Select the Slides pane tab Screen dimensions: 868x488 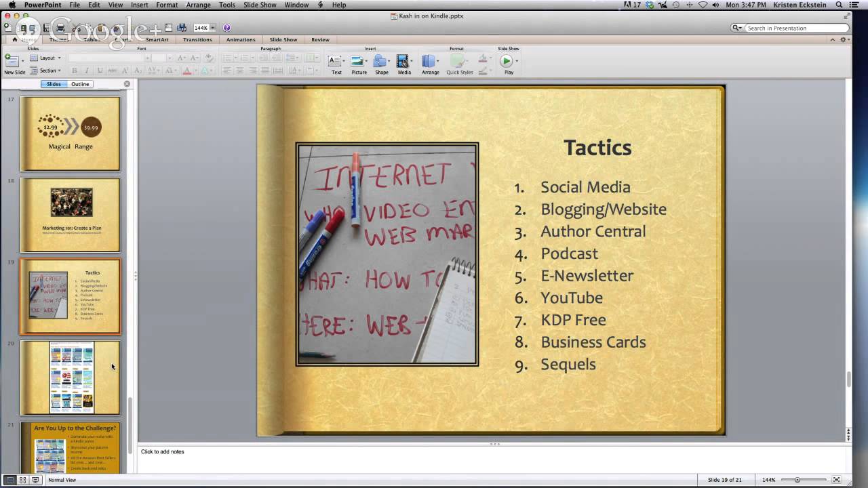pos(54,84)
